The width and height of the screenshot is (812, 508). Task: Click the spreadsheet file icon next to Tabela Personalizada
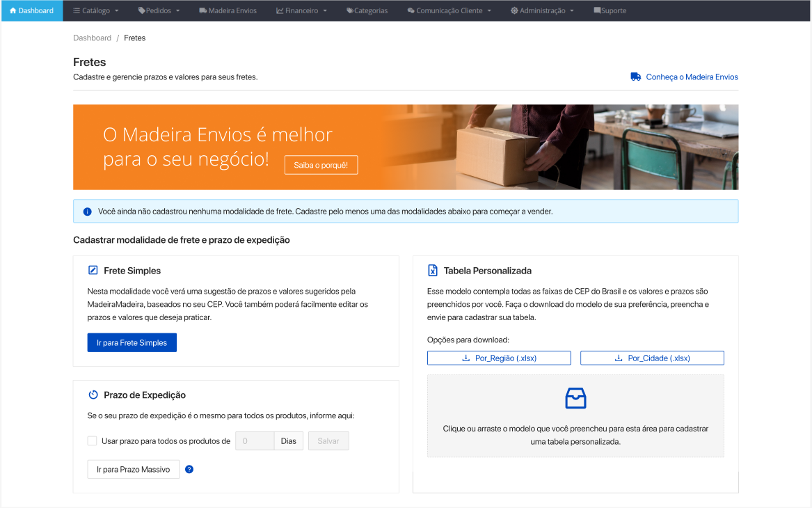point(432,270)
